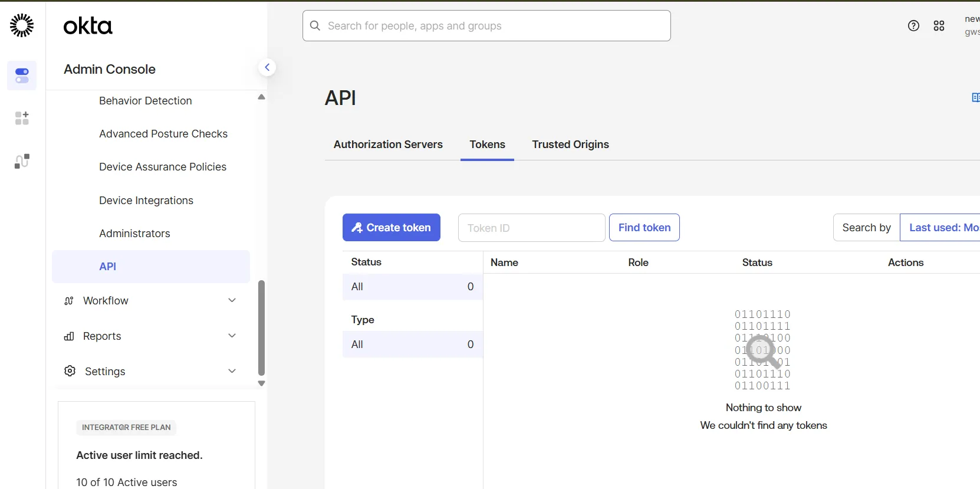Open Device Integrations page

(x=146, y=201)
